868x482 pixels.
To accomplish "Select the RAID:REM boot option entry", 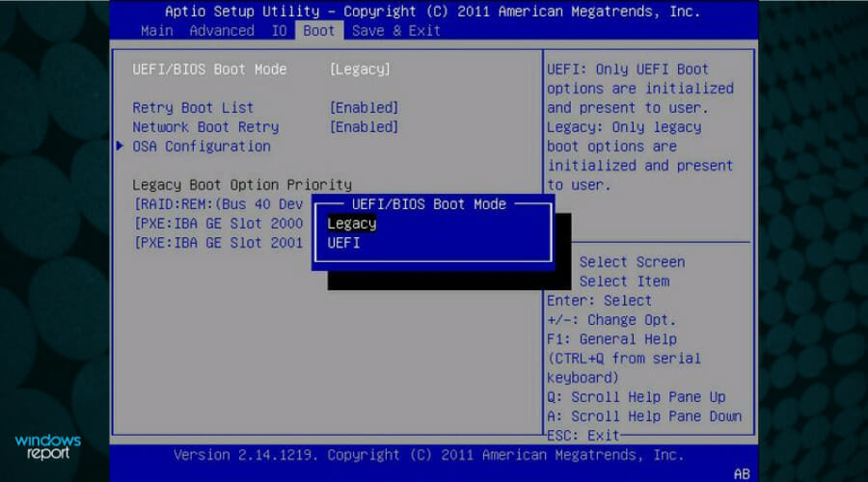I will [219, 204].
